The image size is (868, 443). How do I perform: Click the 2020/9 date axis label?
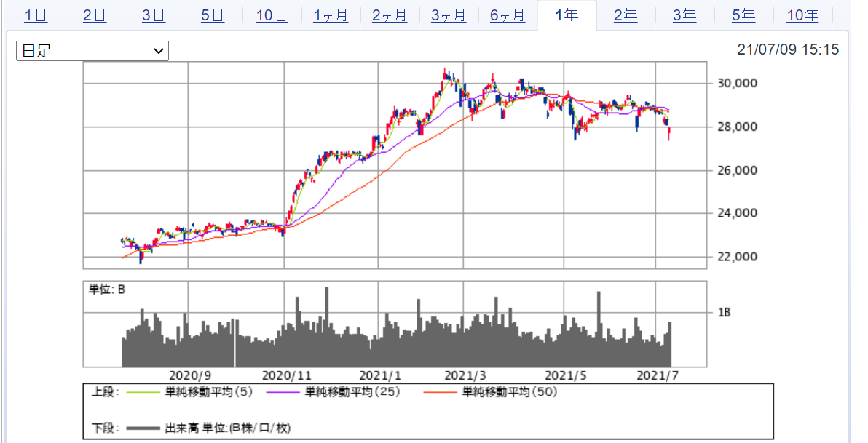pyautogui.click(x=190, y=375)
